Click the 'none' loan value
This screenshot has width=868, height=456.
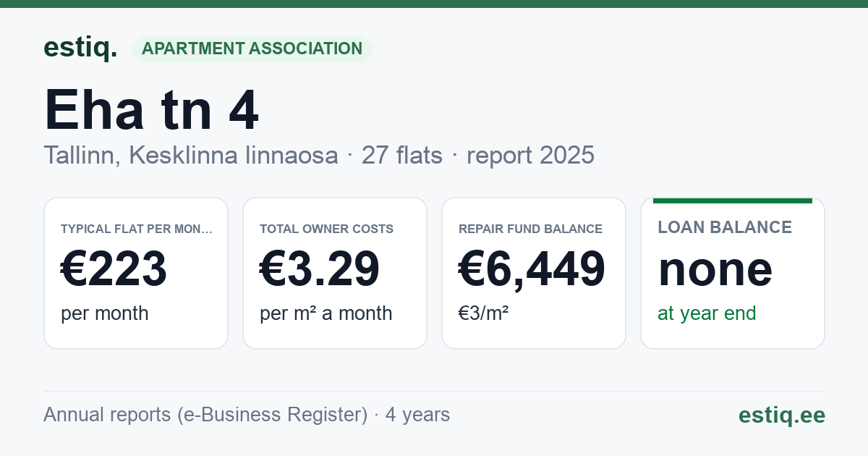point(715,269)
